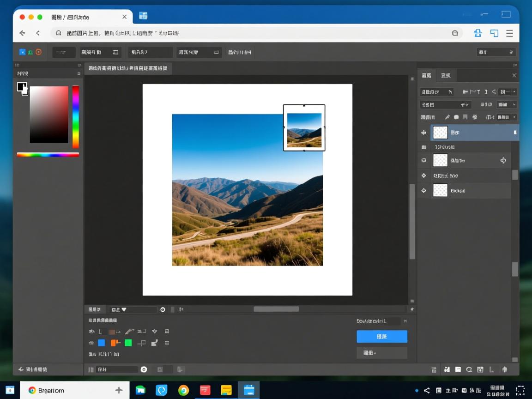Click the target icon on second layer's right side
The image size is (532, 399).
coord(503,161)
